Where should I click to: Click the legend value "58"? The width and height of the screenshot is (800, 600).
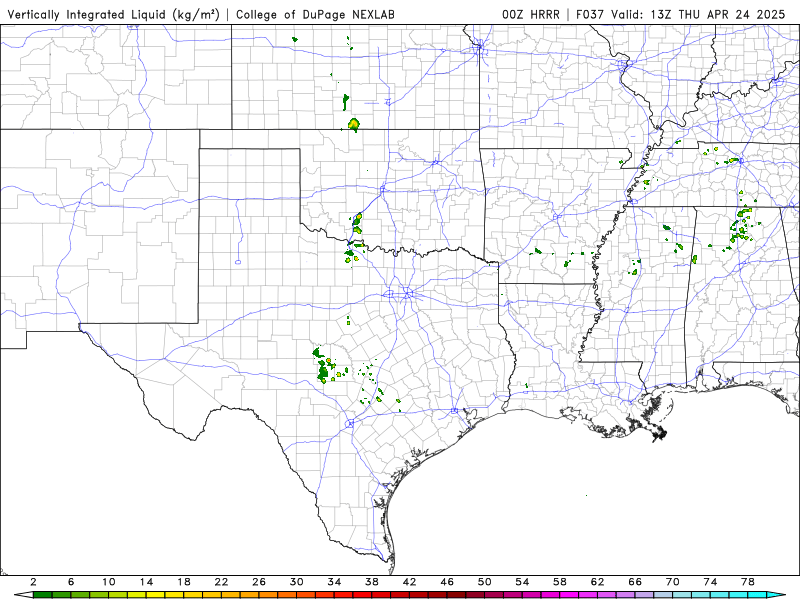pos(560,582)
